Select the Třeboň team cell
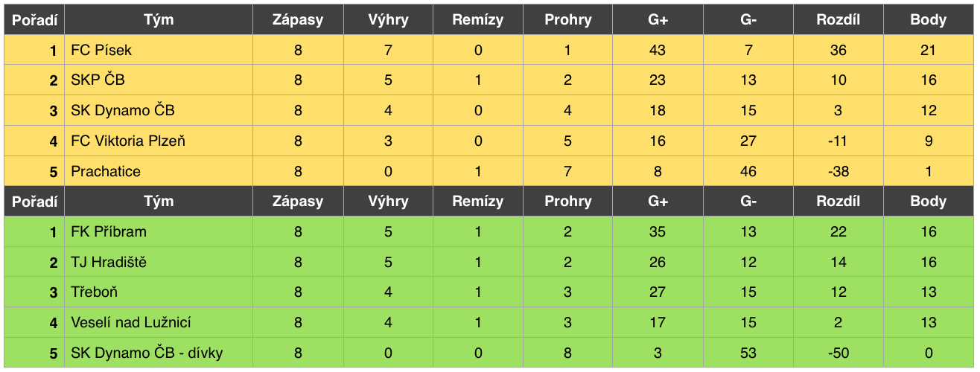This screenshot has width=980, height=372. (x=158, y=292)
